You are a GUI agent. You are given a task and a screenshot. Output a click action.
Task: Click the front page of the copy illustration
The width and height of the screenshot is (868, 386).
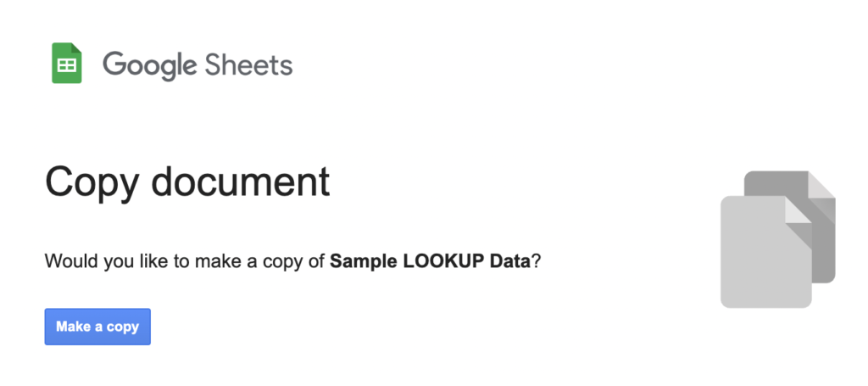765,252
